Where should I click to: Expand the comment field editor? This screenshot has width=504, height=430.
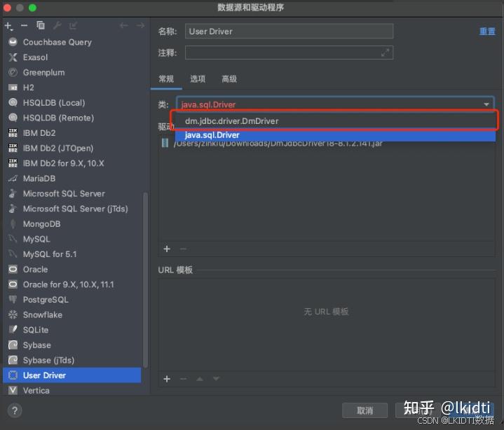(x=385, y=53)
